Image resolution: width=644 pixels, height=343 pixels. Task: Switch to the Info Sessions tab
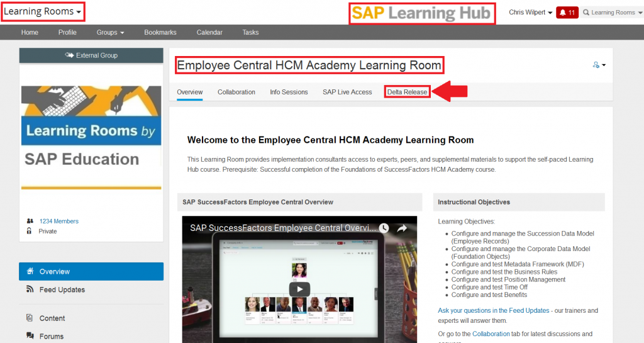click(x=289, y=92)
